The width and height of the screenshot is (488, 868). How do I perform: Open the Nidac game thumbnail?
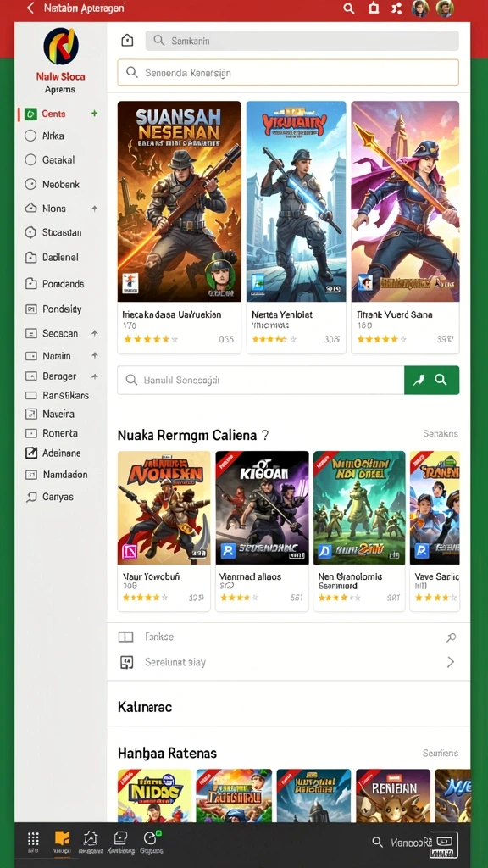pyautogui.click(x=154, y=795)
